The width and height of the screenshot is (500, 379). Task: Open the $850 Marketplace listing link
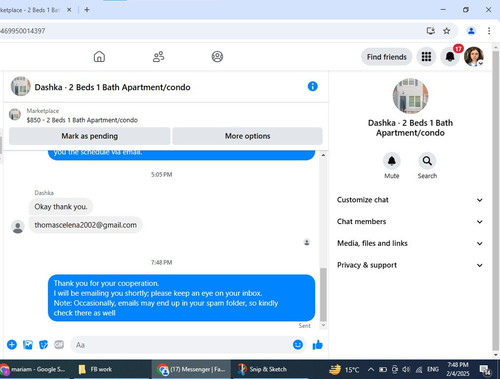pyautogui.click(x=82, y=120)
